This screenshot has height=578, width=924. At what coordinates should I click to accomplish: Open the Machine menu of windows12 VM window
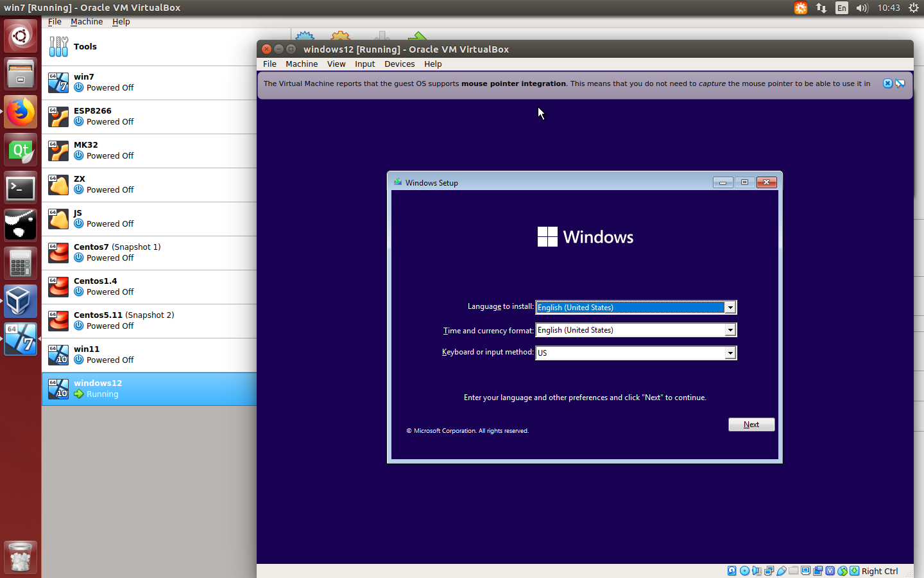(x=302, y=64)
